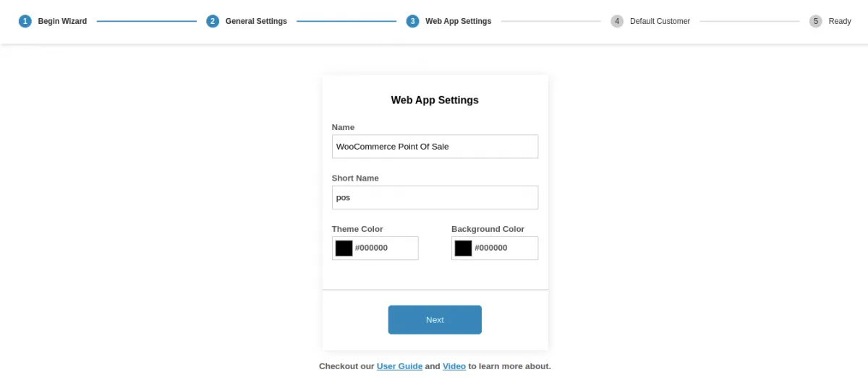Focus the Short Name field containing pos
Screen dimensions: 868x380
click(435, 197)
